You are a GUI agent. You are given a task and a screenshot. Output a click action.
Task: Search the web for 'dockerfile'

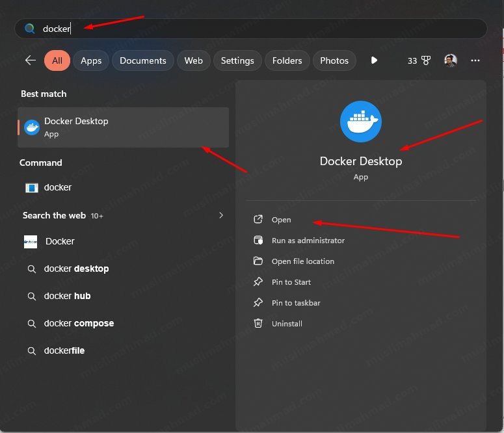tap(123, 350)
